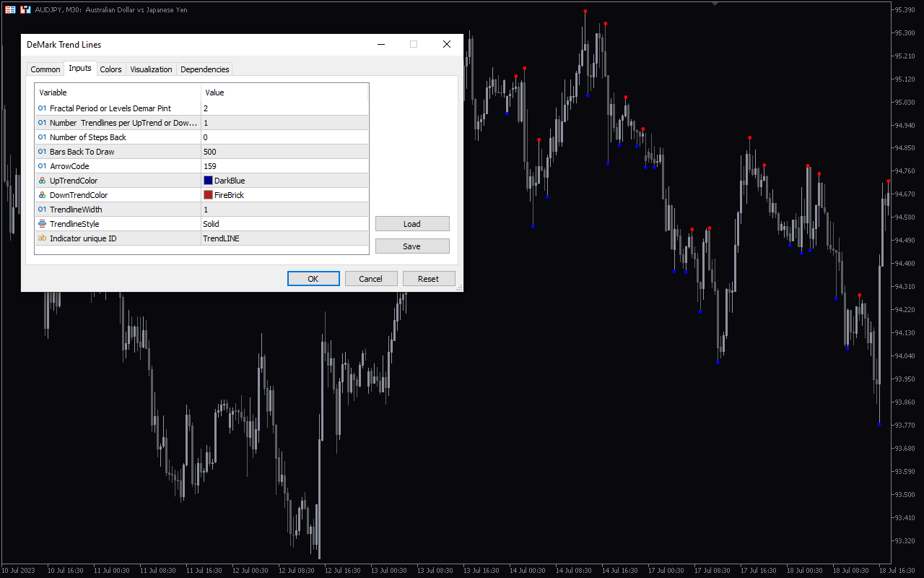Click the string icon beside Indicator unique ID
The image size is (924, 578).
tap(42, 238)
